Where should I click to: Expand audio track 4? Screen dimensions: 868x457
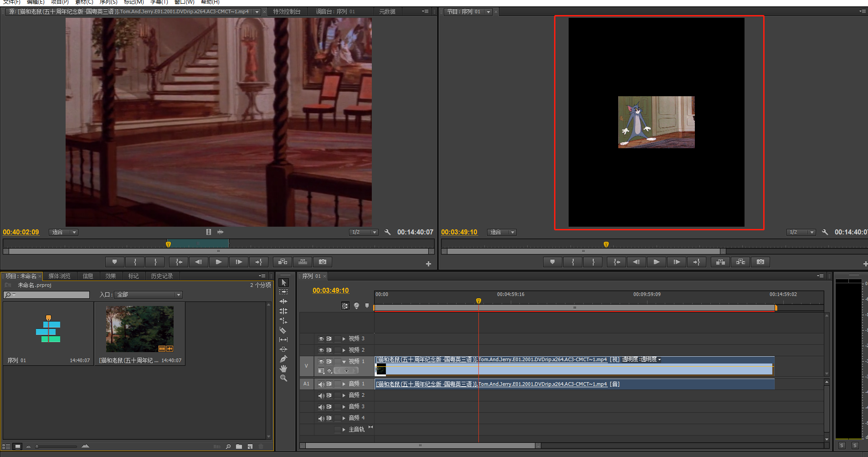click(x=344, y=418)
